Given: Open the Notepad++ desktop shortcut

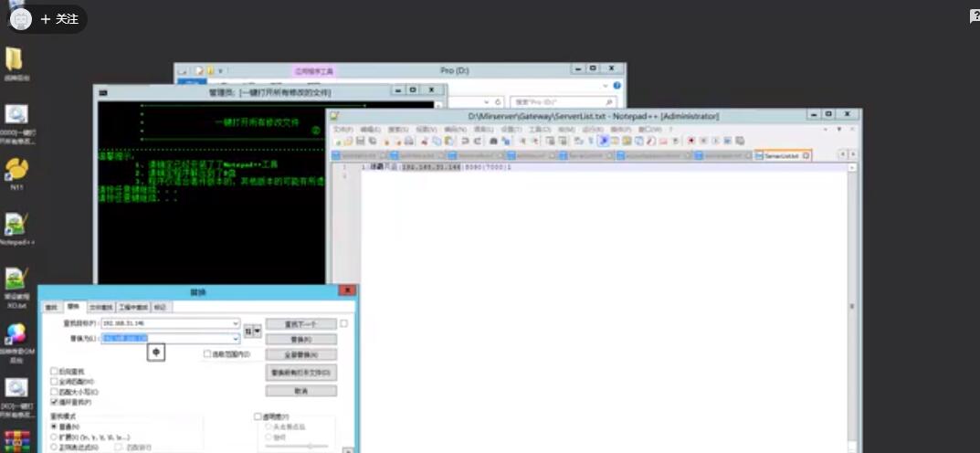Looking at the screenshot, I should pos(16,225).
